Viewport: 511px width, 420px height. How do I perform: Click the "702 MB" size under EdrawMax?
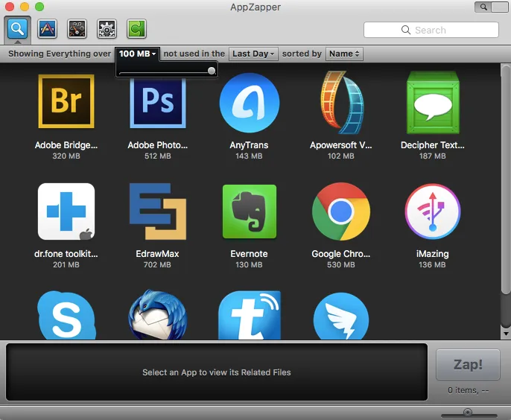(x=157, y=264)
